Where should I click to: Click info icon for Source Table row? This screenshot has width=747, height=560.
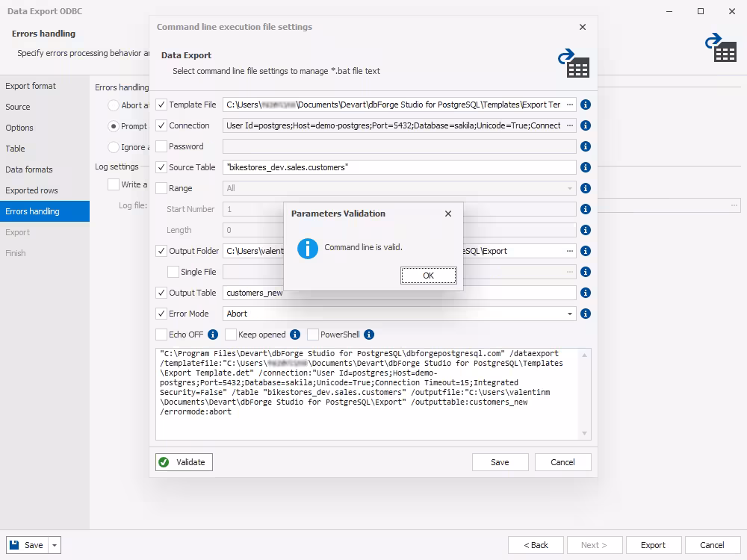pos(586,167)
